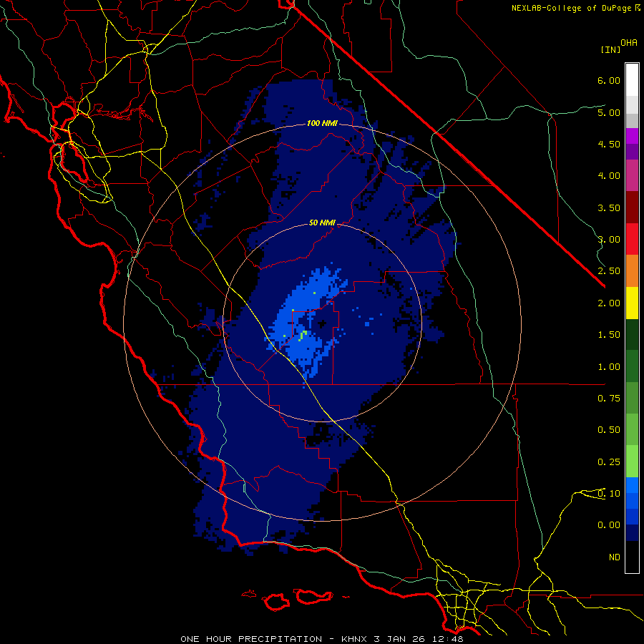Select the darkest green swatch beside 1.50
Image resolution: width=644 pixels, height=644 pixels.
(x=632, y=335)
